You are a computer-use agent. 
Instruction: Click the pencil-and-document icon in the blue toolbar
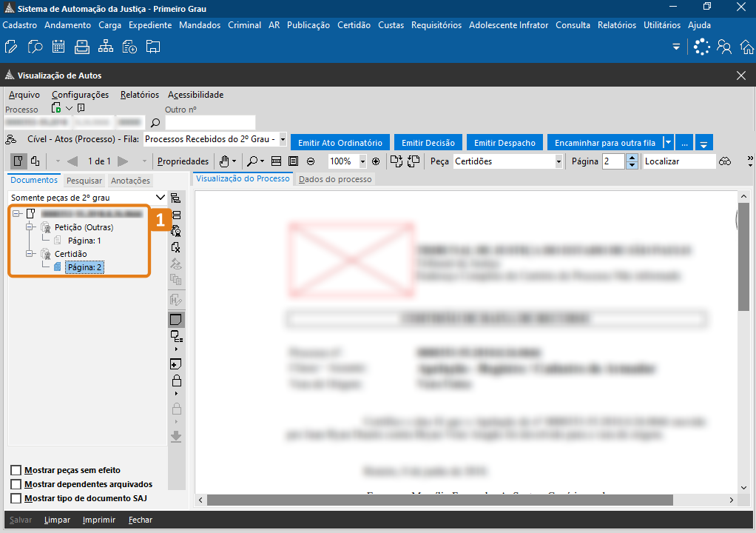[x=11, y=47]
